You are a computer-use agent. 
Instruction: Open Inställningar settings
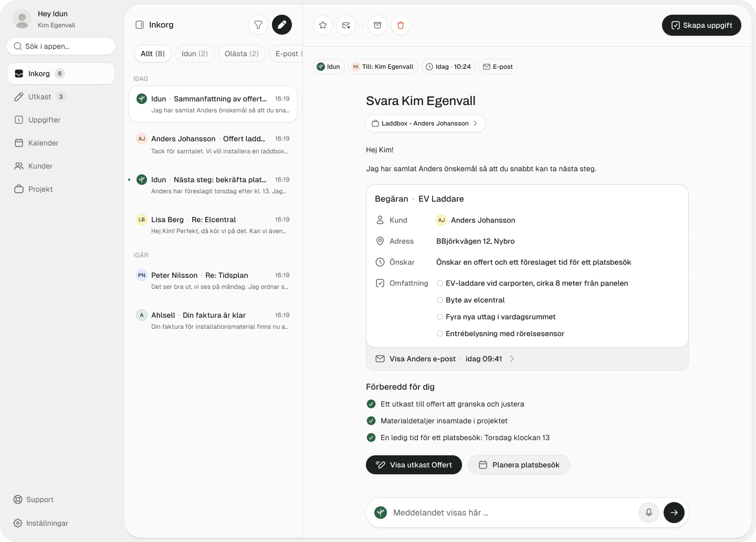point(41,523)
